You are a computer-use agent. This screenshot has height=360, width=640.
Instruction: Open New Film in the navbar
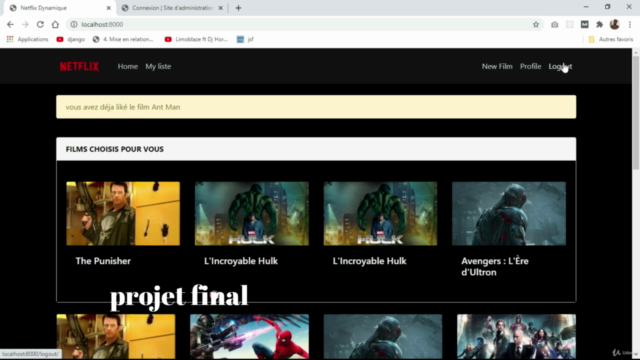pos(497,66)
